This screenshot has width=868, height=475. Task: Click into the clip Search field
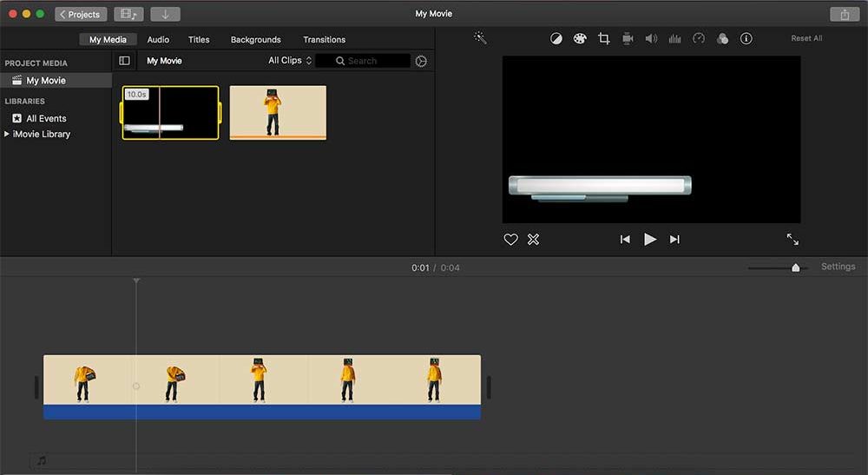(363, 61)
